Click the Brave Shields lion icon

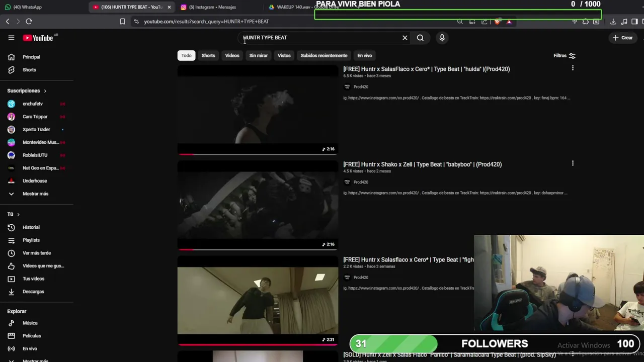coord(497,22)
